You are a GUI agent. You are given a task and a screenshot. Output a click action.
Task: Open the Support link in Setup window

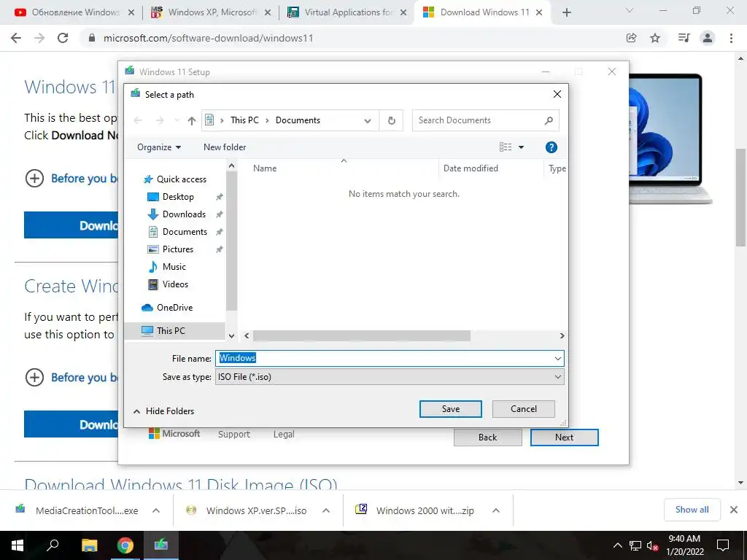(234, 435)
